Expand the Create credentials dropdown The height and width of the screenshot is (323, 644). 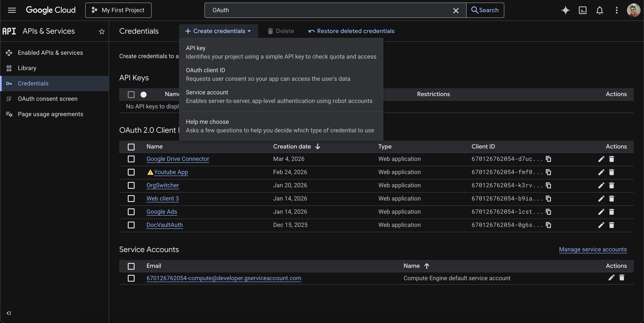[x=218, y=31]
